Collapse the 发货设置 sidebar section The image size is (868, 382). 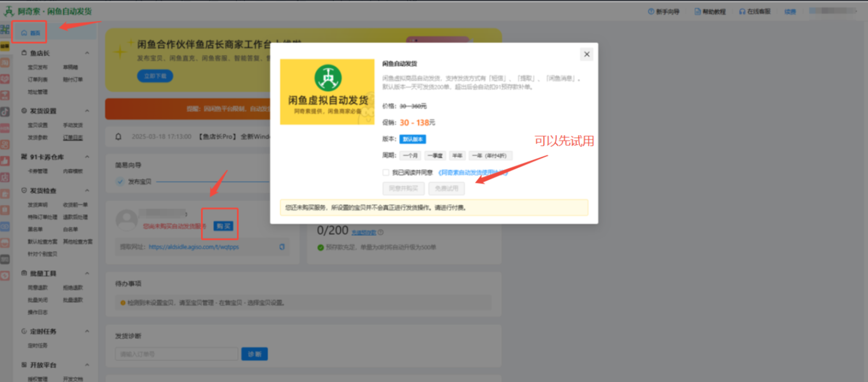[x=87, y=111]
